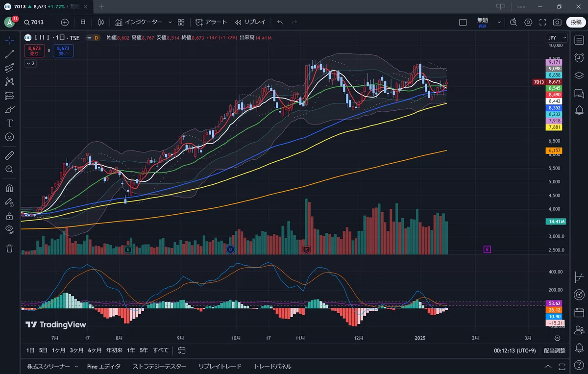Click the purple earnings E marker

tap(487, 249)
